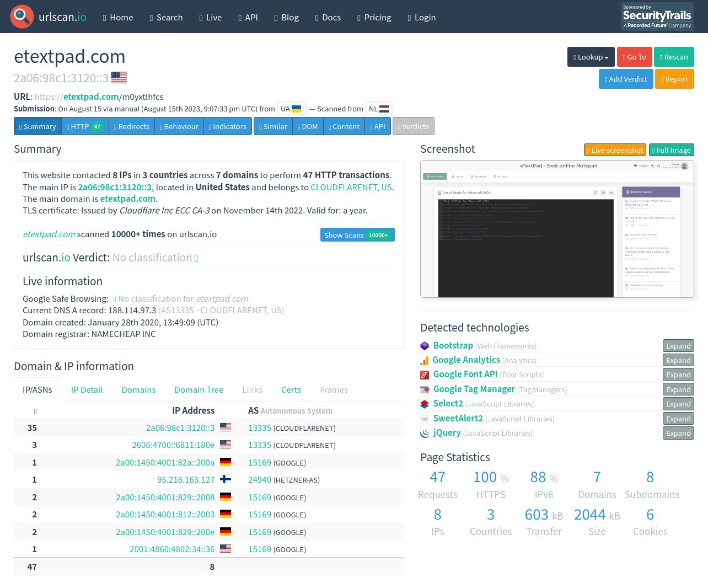
Task: Open IP link 95.216.163.127
Action: (x=186, y=480)
